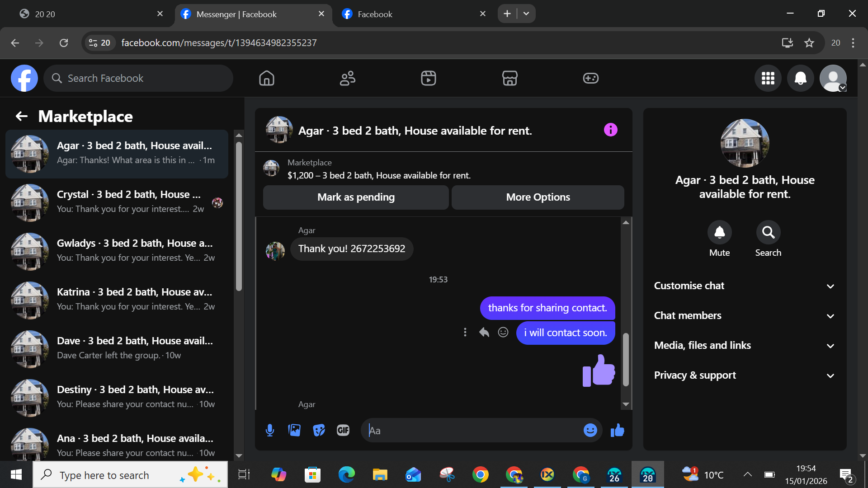Click the More Options button
Viewport: 868px width, 488px height.
(538, 197)
